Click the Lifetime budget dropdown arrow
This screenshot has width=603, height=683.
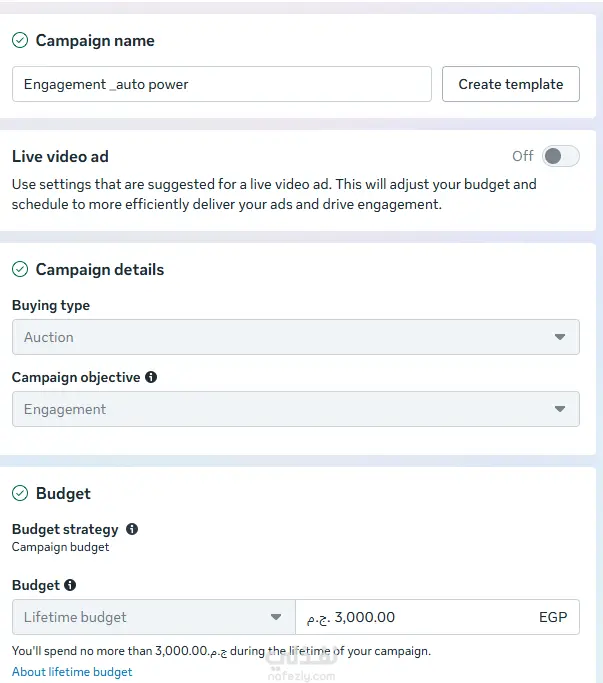pos(276,617)
